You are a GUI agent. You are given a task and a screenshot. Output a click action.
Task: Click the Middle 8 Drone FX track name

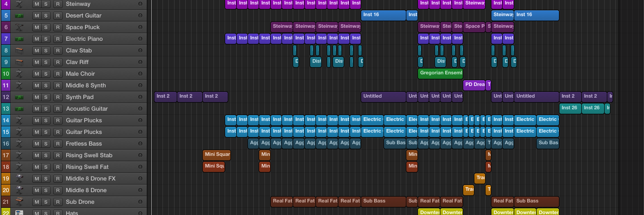pos(91,178)
